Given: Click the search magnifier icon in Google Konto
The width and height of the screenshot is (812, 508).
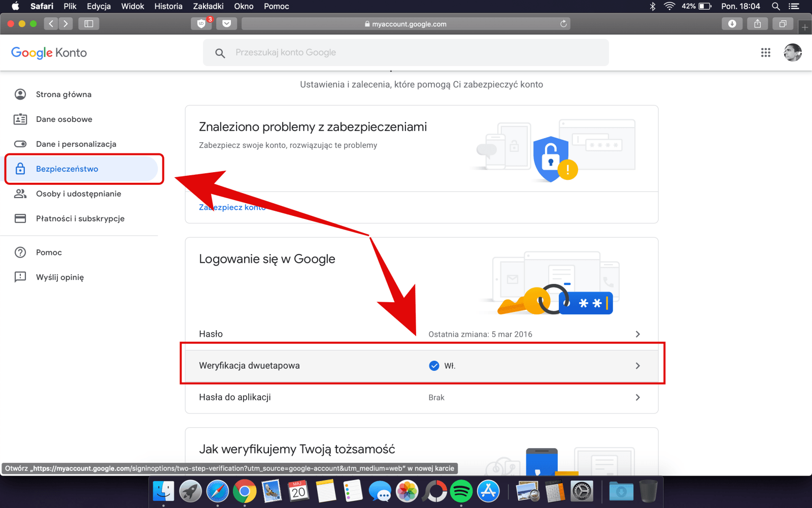Looking at the screenshot, I should coord(220,53).
